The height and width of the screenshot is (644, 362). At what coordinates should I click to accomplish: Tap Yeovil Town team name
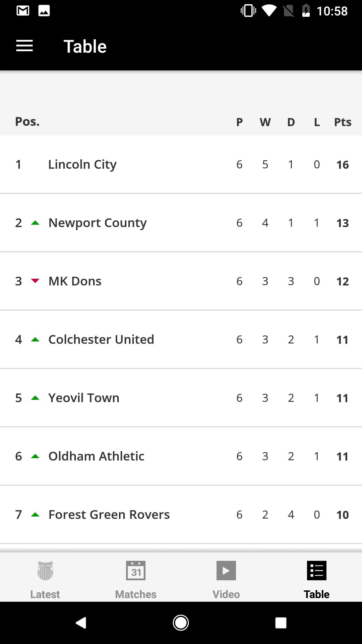coord(84,398)
